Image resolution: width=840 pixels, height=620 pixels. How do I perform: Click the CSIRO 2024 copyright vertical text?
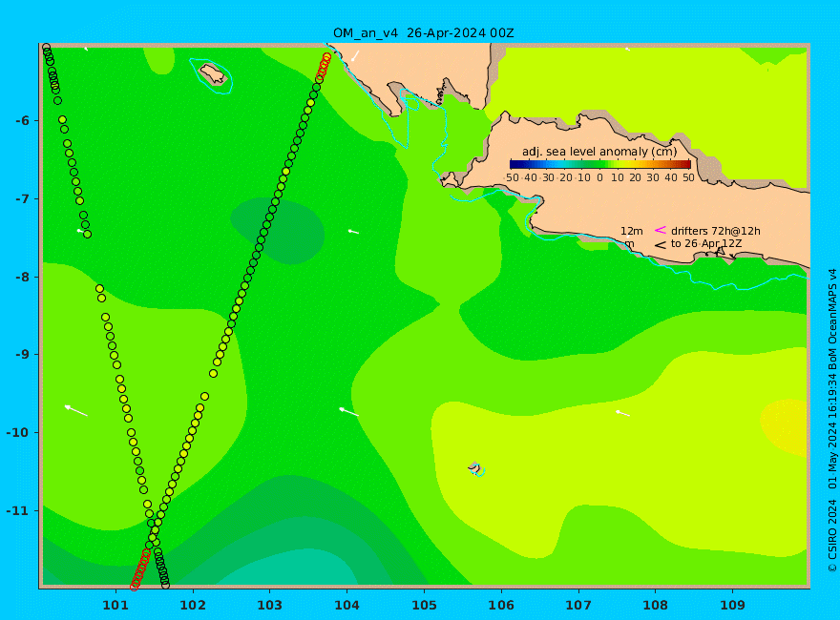coord(832,421)
